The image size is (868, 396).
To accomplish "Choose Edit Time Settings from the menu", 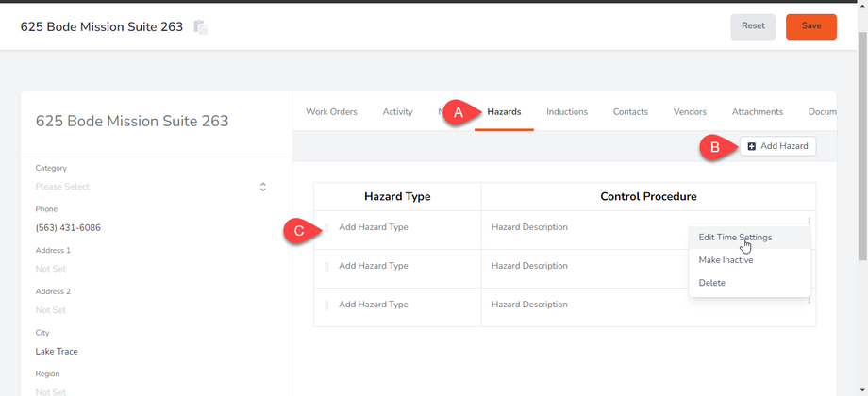I will pos(735,238).
